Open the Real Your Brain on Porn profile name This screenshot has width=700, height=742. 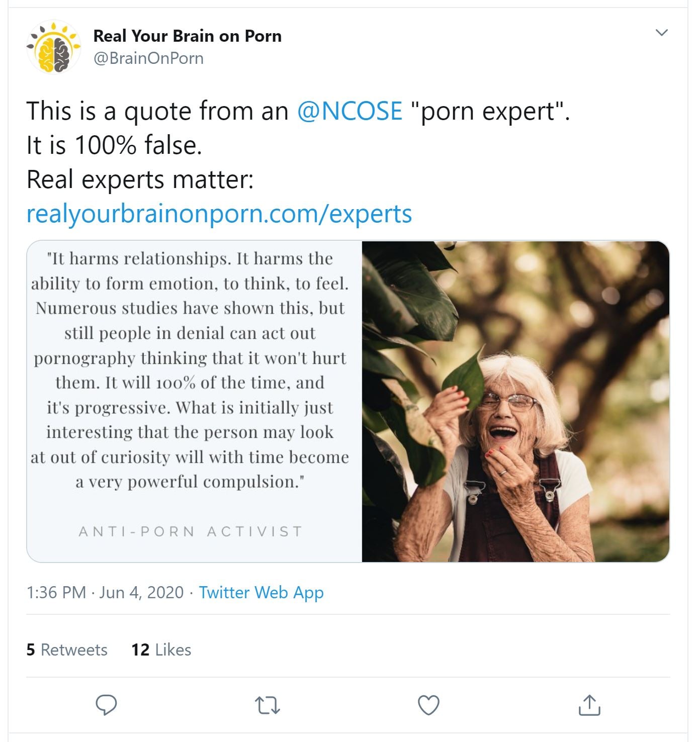point(187,36)
